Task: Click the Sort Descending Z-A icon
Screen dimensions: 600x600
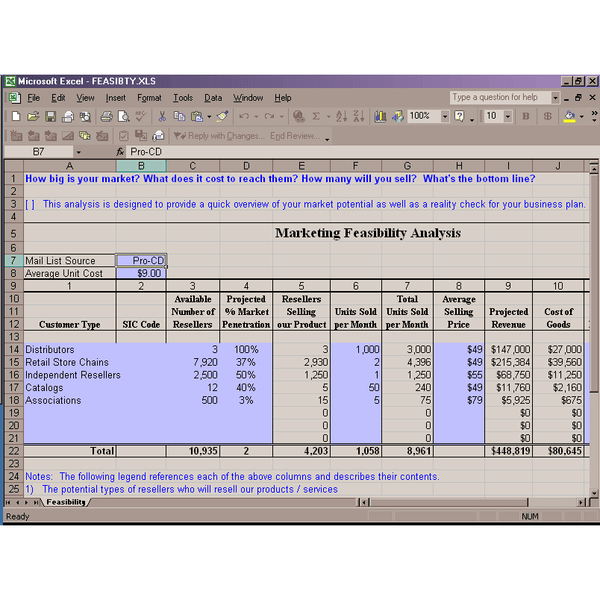Action: click(x=359, y=116)
